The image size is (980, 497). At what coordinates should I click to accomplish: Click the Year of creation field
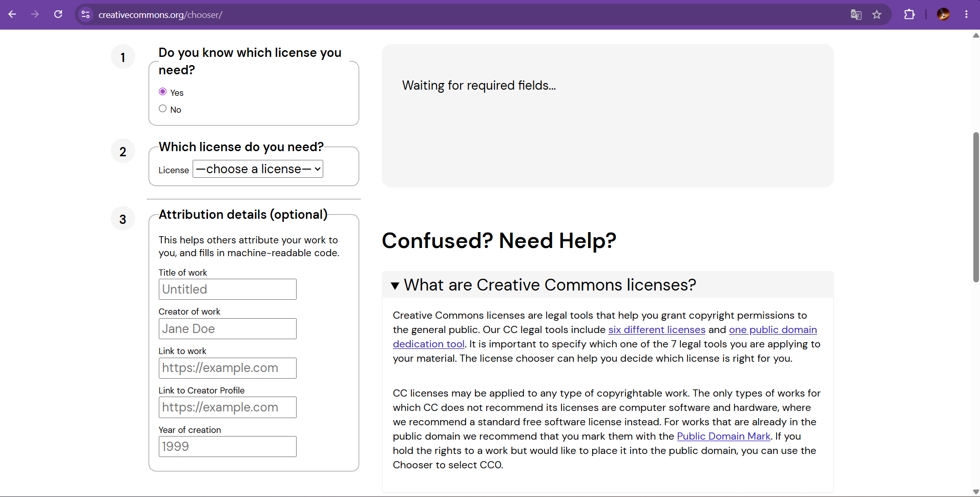click(227, 447)
